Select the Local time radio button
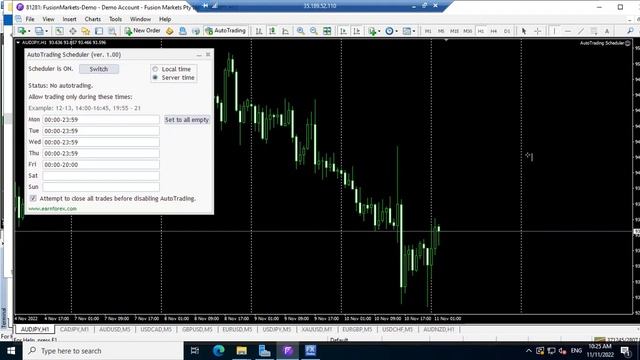Viewport: 640px width, 360px height. 155,69
